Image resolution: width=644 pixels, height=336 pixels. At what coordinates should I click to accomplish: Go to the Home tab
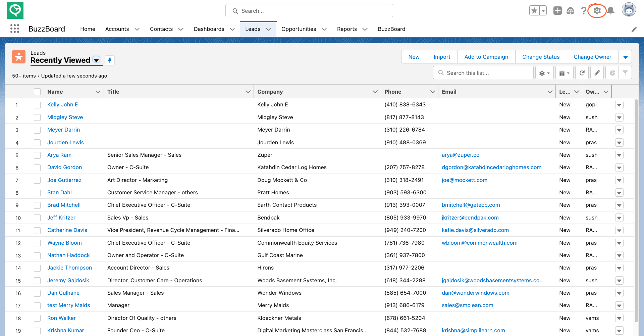point(88,29)
